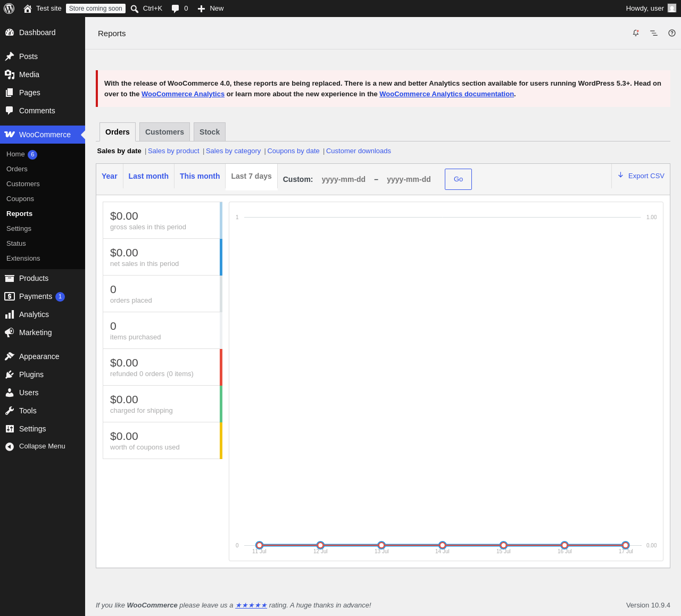Switch to the Customers reports tab

pyautogui.click(x=164, y=132)
